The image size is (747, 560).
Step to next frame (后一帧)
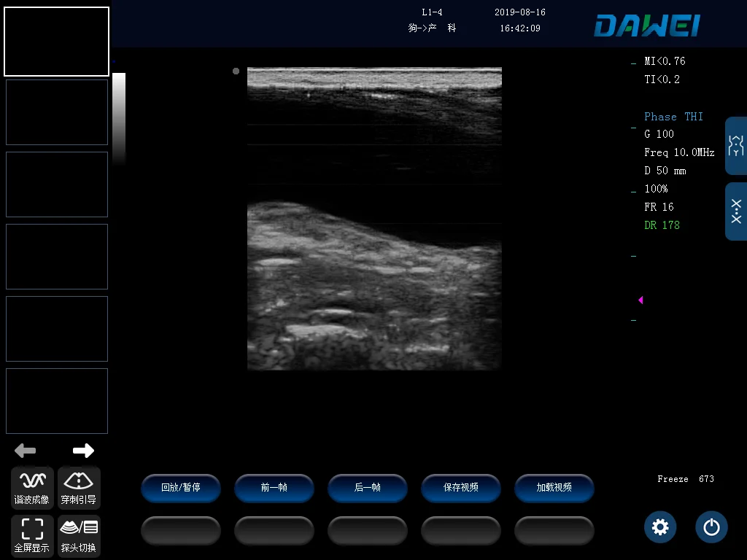coord(368,488)
